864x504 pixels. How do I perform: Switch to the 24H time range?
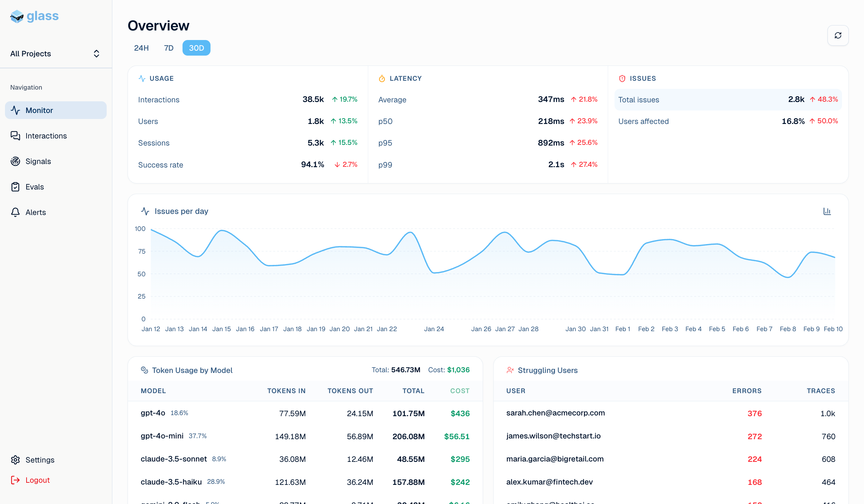[x=141, y=48]
